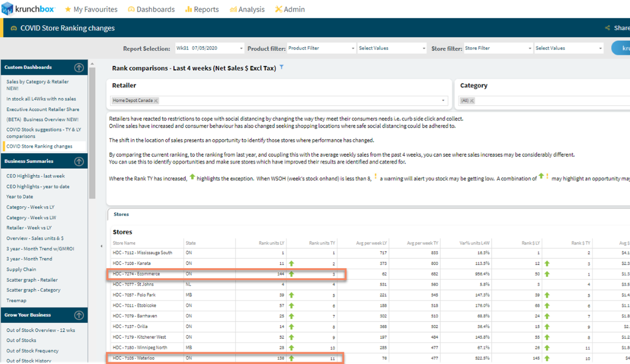Select HDC - 7057 - Polo Park store
The width and height of the screenshot is (630, 364).
tap(134, 295)
